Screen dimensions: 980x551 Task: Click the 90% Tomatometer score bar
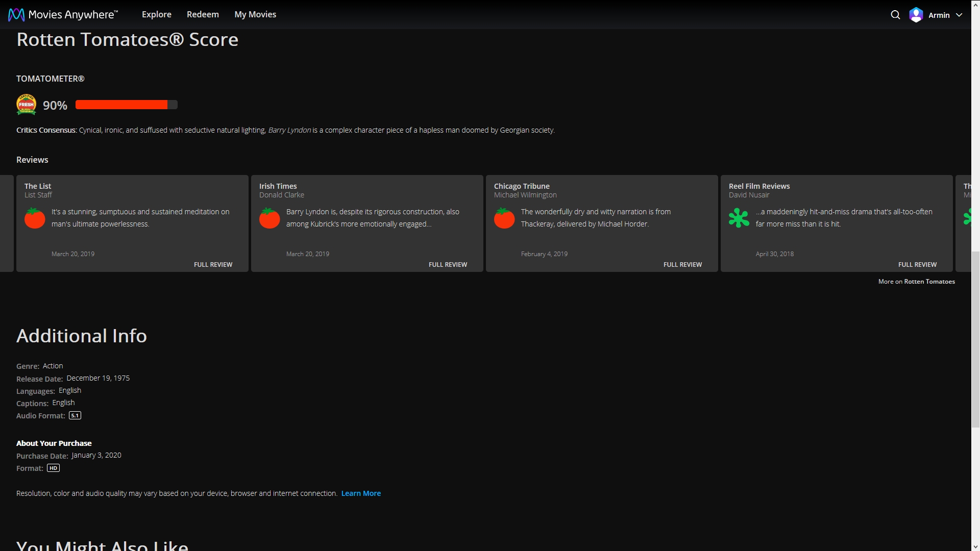(x=126, y=105)
